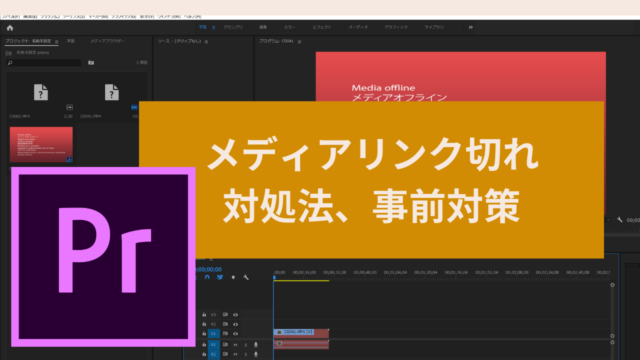This screenshot has height=360, width=640.
Task: Expand the workspace overflow double-arrow menu
Action: (x=471, y=27)
